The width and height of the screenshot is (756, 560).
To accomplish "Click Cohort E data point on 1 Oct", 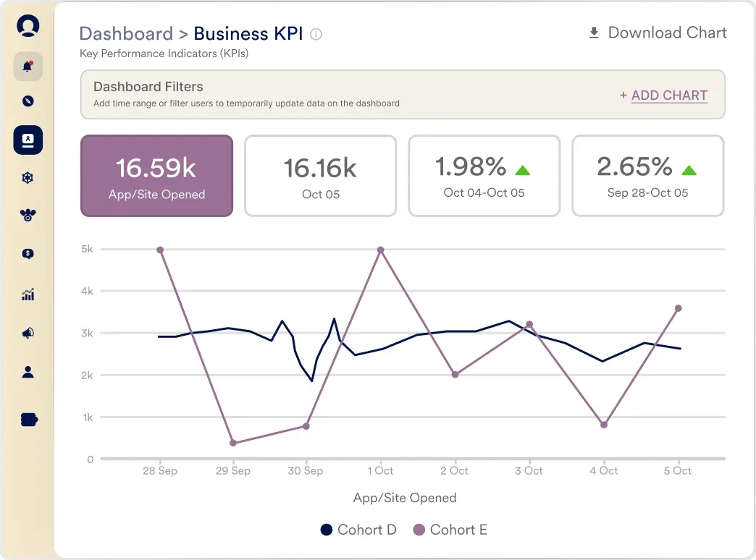I will 380,250.
